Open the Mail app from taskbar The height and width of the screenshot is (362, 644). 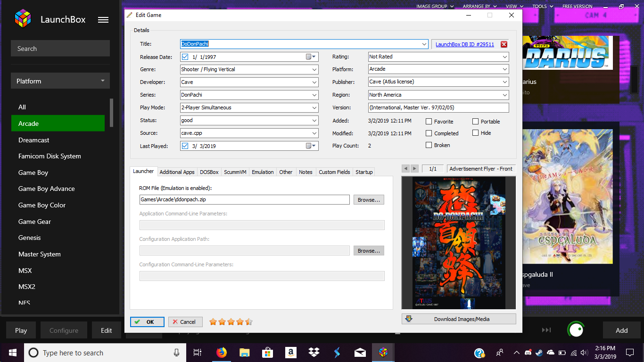pos(360,353)
